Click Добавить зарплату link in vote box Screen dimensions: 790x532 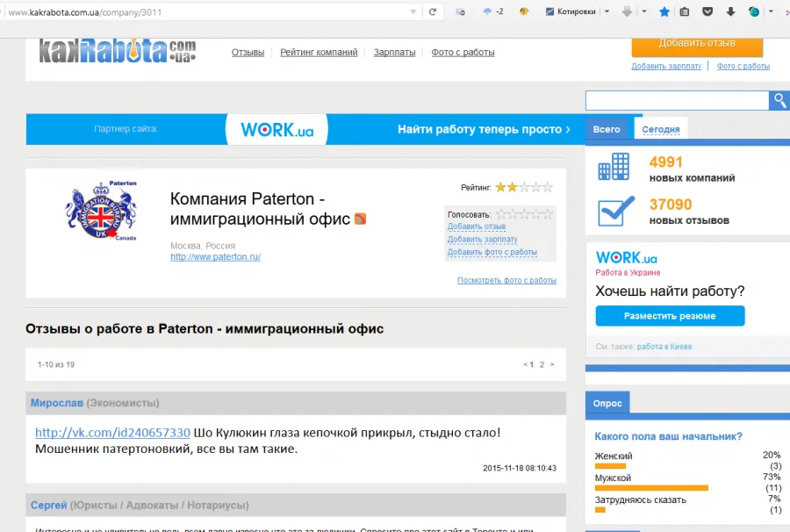pos(483,240)
